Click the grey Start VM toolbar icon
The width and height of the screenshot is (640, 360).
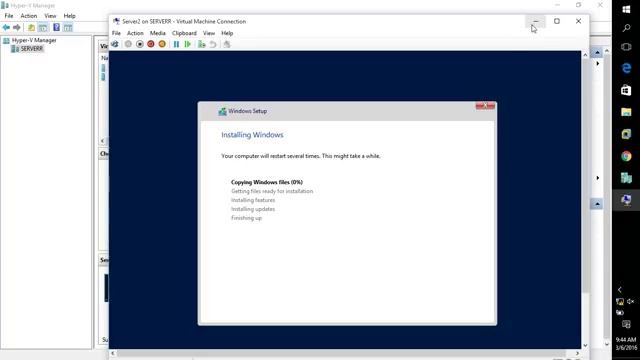tap(128, 44)
